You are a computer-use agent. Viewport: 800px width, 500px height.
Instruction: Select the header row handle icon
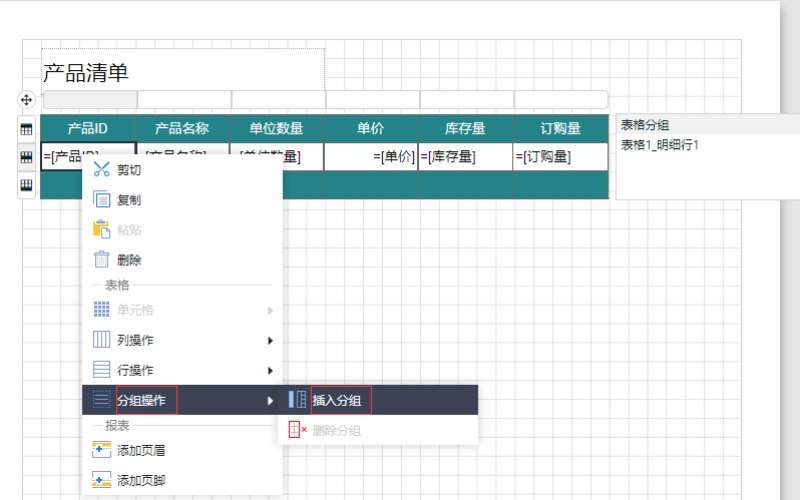coord(26,129)
